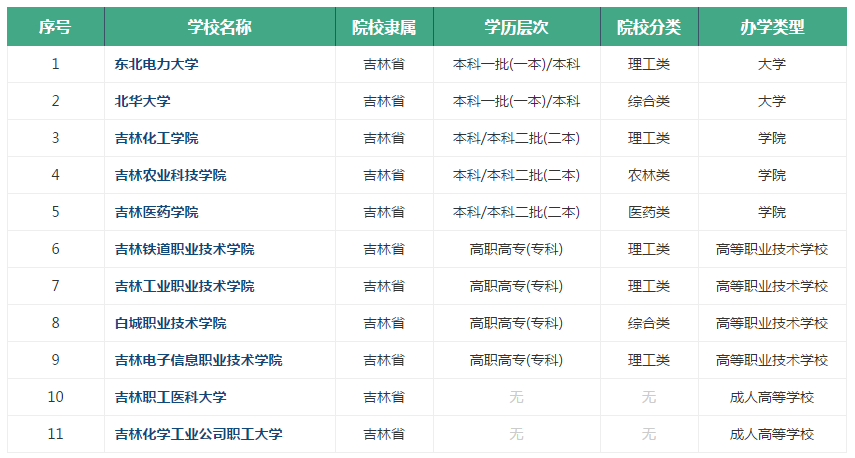Select 高职高专(专科) cell in 白城职业技术学院 row
This screenshot has height=458, width=855.
pos(517,323)
